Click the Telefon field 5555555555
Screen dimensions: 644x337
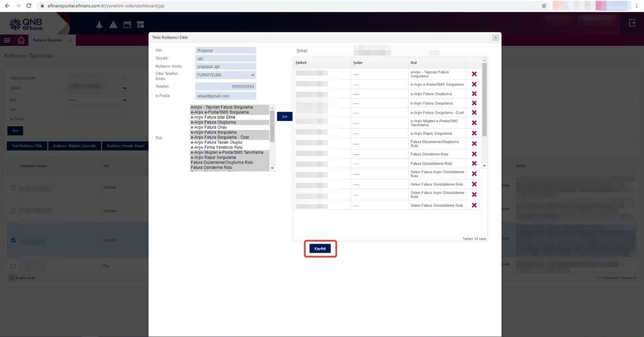[x=226, y=86]
